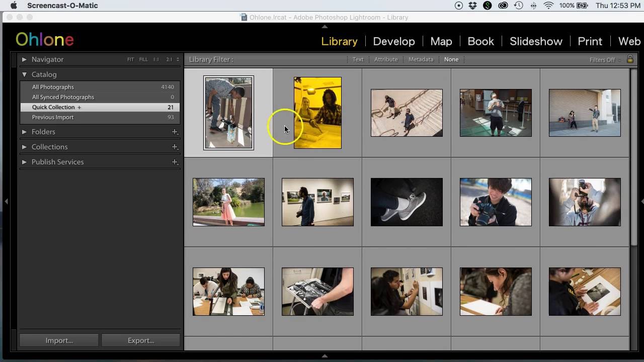The width and height of the screenshot is (644, 362).
Task: Open the Slideshow module
Action: click(536, 41)
